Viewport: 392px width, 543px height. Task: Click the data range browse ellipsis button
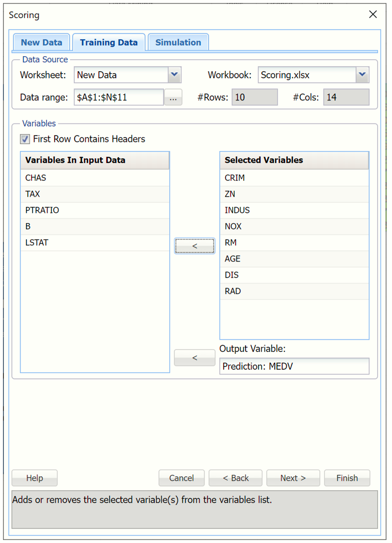[x=173, y=98]
